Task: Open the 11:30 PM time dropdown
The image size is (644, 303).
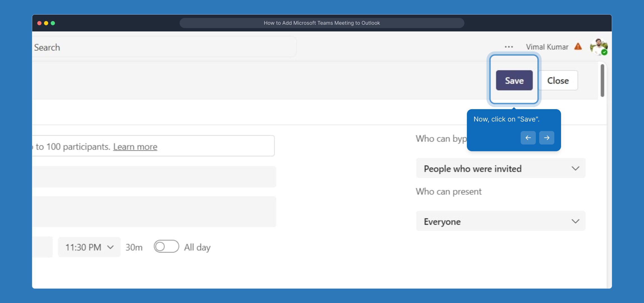Action: click(x=89, y=247)
